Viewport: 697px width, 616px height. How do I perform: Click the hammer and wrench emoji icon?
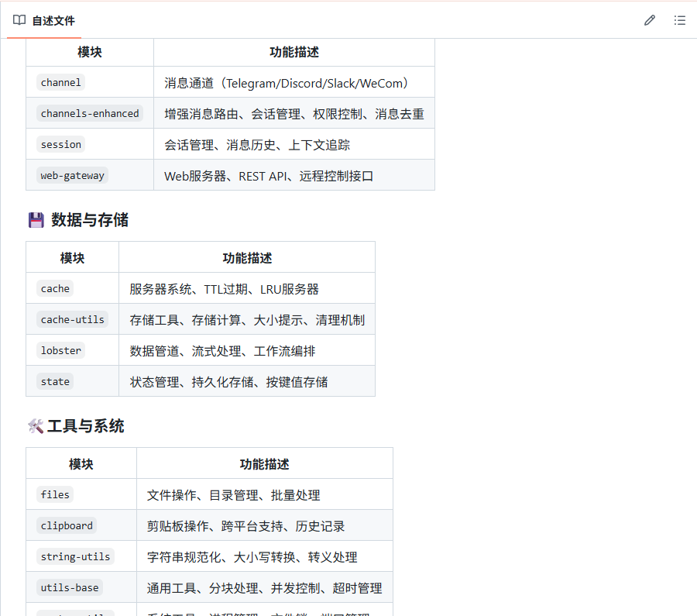tap(35, 426)
